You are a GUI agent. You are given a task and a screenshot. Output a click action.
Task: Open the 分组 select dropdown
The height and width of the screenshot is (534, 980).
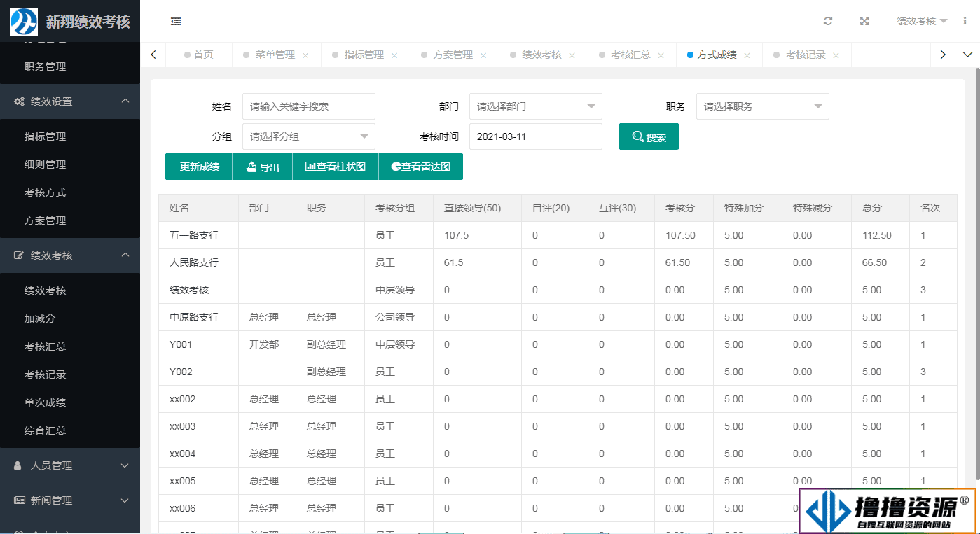(309, 136)
